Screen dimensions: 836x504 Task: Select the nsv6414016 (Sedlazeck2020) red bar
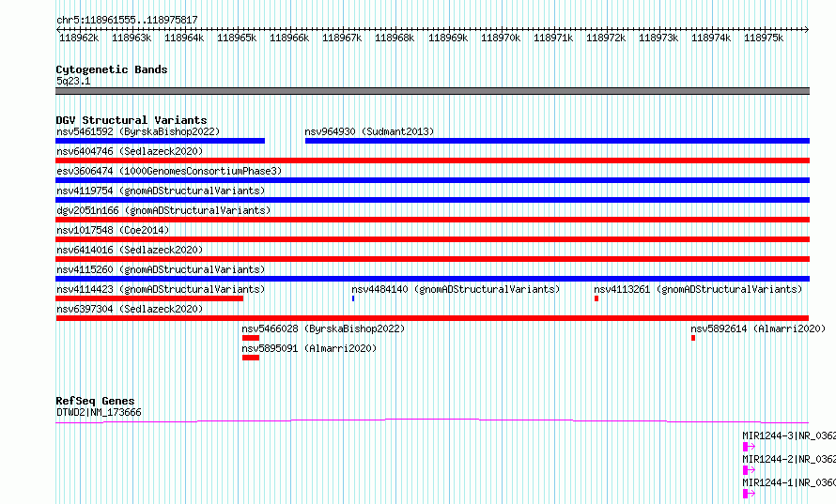[x=432, y=259]
